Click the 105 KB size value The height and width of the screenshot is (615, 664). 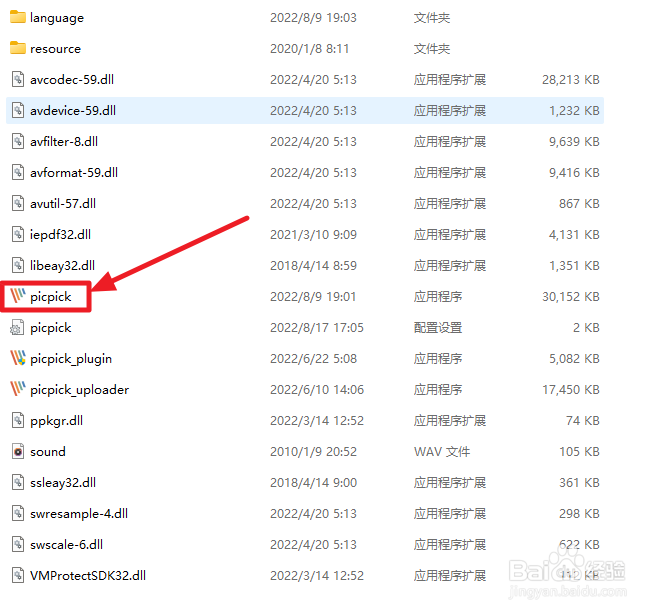coord(579,452)
